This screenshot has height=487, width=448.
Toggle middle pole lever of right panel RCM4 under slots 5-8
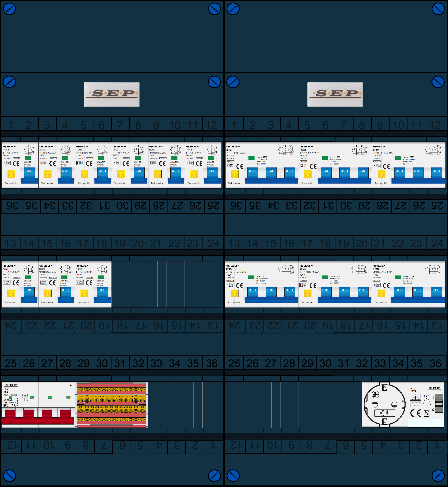(345, 173)
